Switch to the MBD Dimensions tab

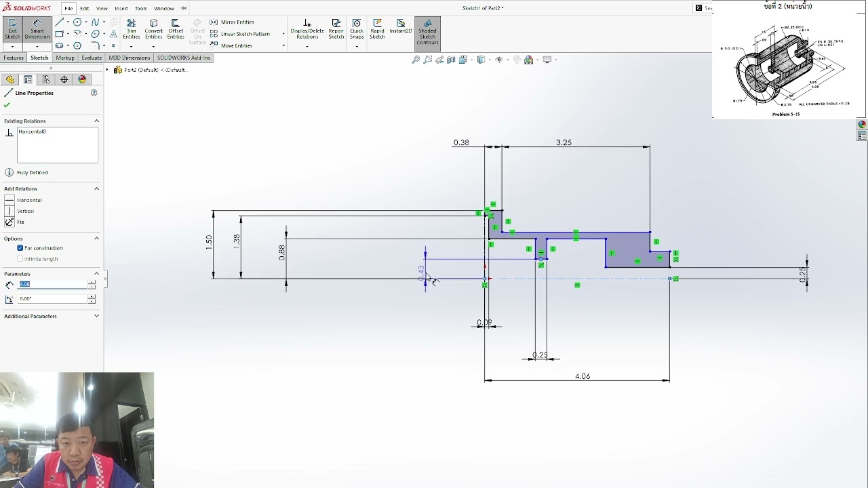130,58
